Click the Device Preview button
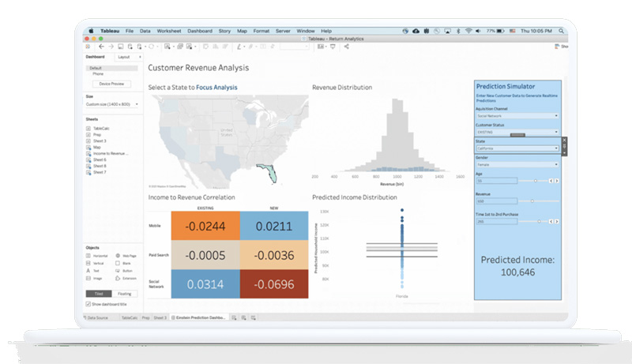Image resolution: width=632 pixels, height=364 pixels. point(111,84)
